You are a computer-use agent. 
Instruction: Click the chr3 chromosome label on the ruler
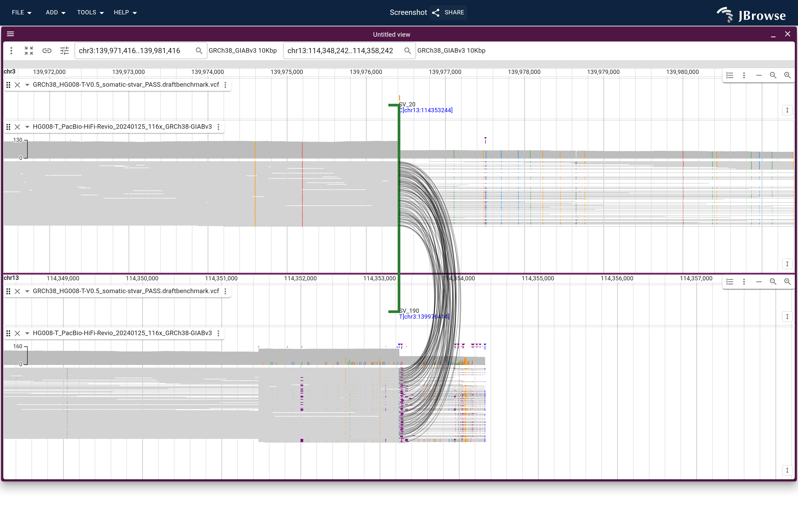[10, 72]
